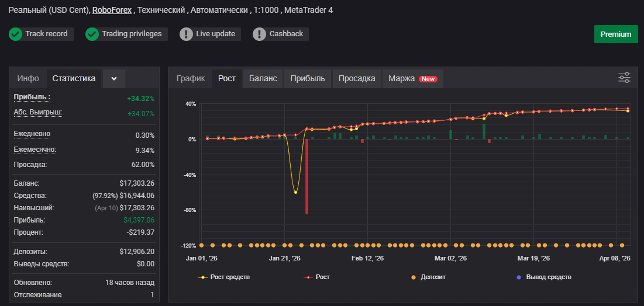Image resolution: width=644 pixels, height=306 pixels.
Task: Click the lowest yellow equity point near -60%
Action: pyautogui.click(x=295, y=192)
